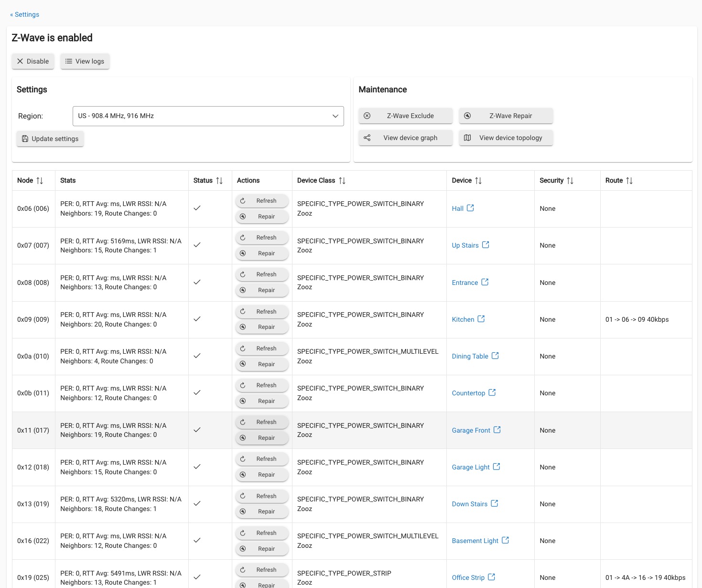Open the Basement Light device link

pos(475,541)
